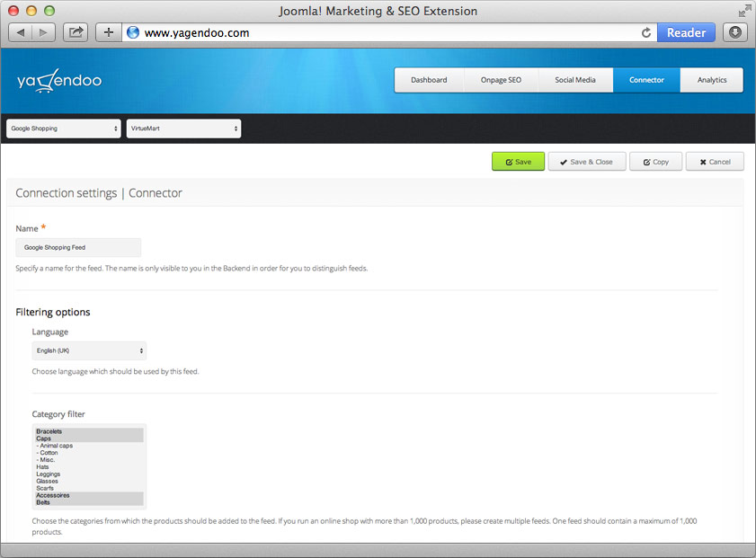
Task: Select the Connector tab
Action: pyautogui.click(x=646, y=80)
